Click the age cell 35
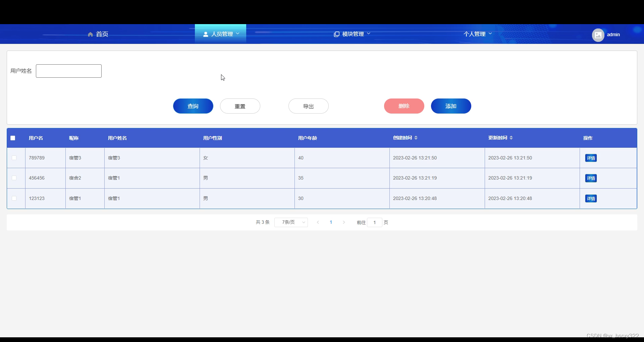 [301, 178]
